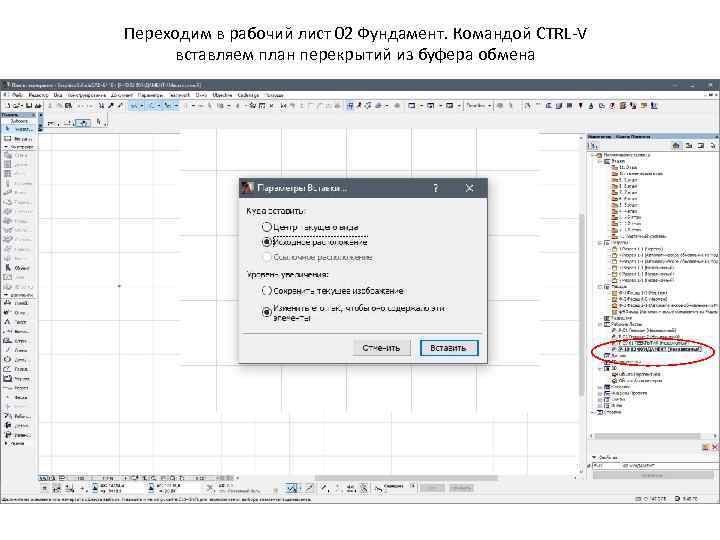Collapse the Свойства section under Navigator
720x540 pixels.
click(594, 457)
